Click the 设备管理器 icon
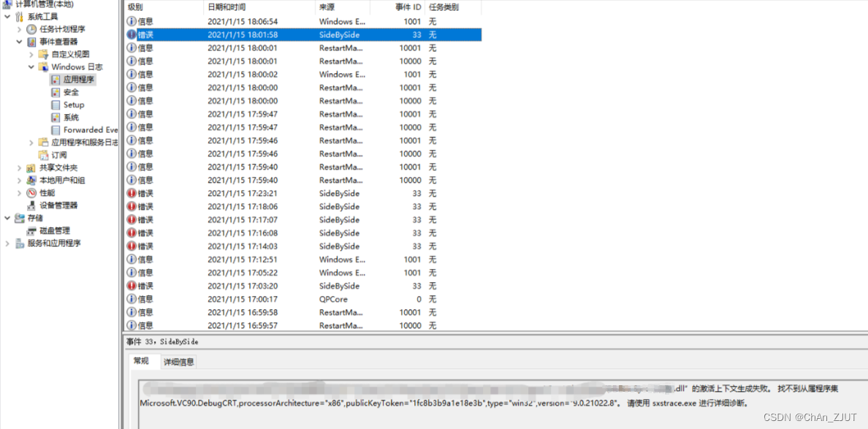 tap(31, 205)
